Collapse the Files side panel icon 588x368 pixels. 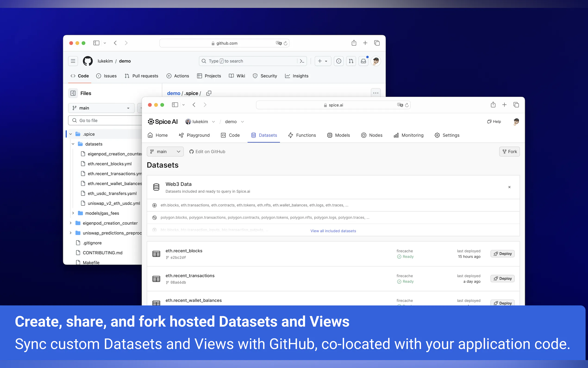(x=73, y=93)
